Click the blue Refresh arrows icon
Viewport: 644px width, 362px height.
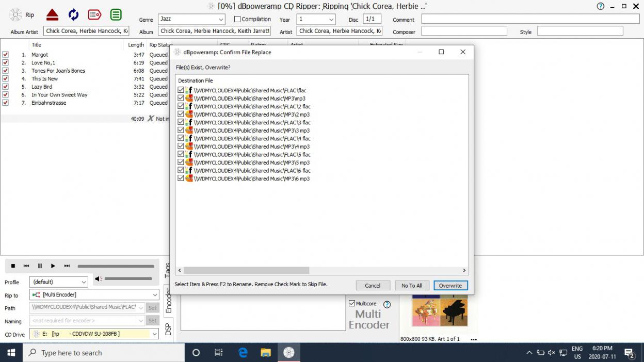[73, 14]
